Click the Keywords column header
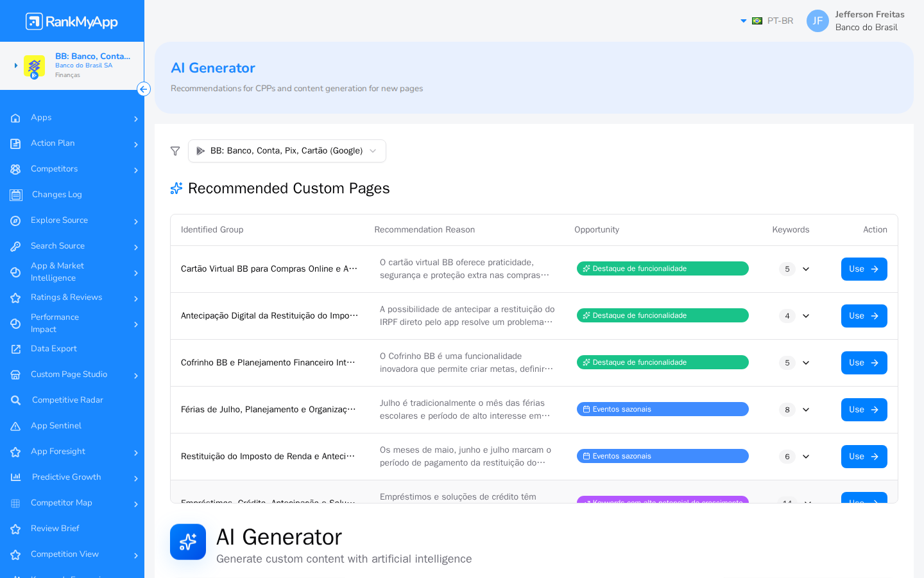The width and height of the screenshot is (924, 578). [791, 230]
